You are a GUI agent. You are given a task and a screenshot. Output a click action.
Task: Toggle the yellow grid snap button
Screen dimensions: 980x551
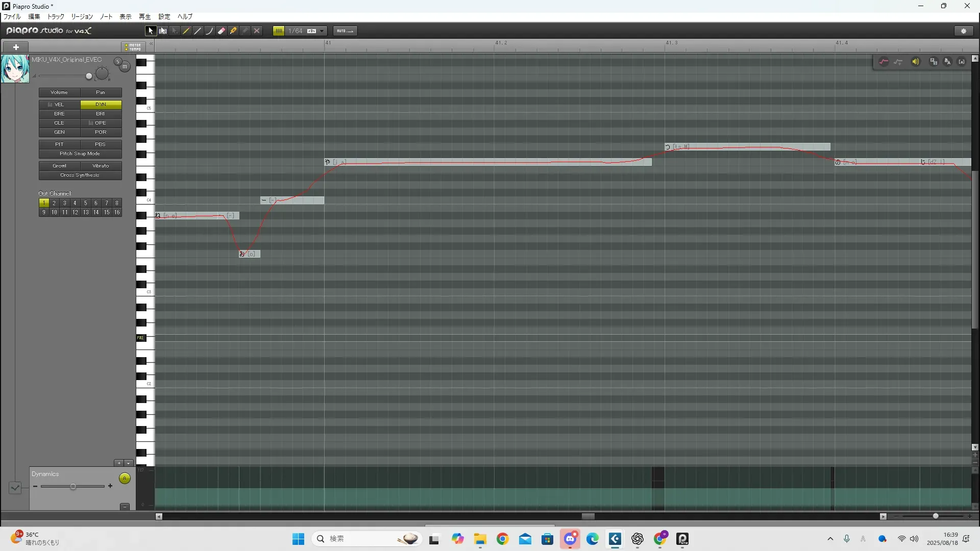[279, 31]
